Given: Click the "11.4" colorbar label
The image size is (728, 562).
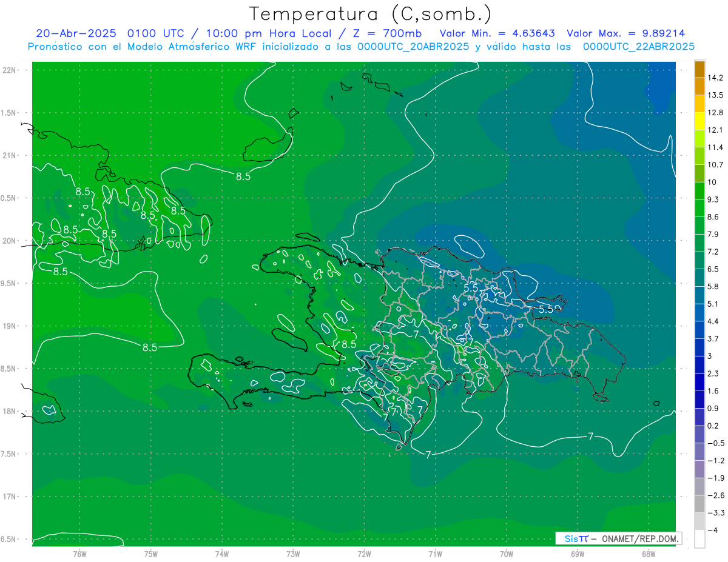Looking at the screenshot, I should 715,147.
